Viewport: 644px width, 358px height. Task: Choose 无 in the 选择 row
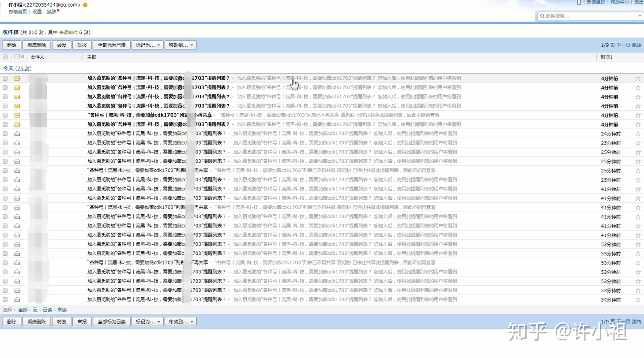click(35, 310)
